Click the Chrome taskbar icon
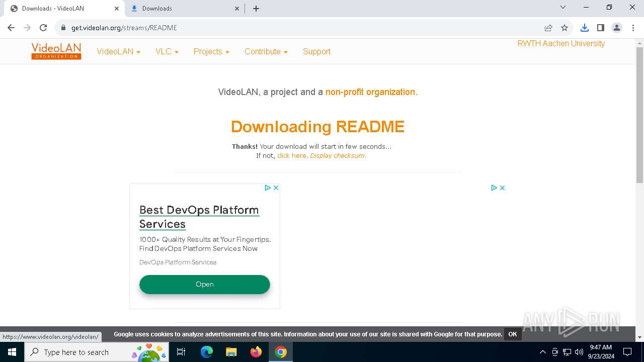The width and height of the screenshot is (644, 362). click(281, 352)
